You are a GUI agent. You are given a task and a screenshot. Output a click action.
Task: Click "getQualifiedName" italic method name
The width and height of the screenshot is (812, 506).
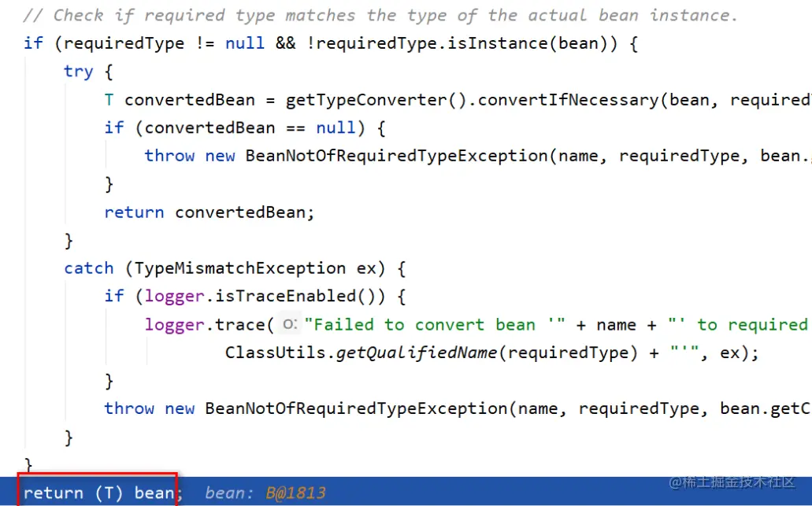417,353
